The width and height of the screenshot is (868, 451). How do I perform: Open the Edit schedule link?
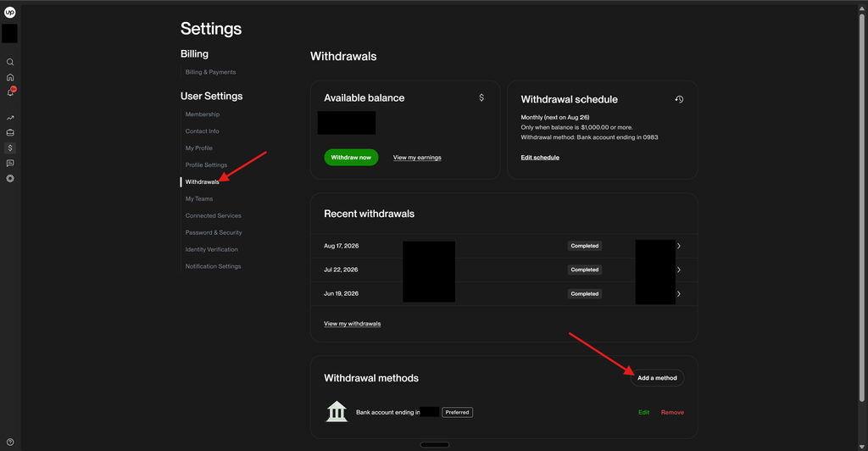(540, 158)
